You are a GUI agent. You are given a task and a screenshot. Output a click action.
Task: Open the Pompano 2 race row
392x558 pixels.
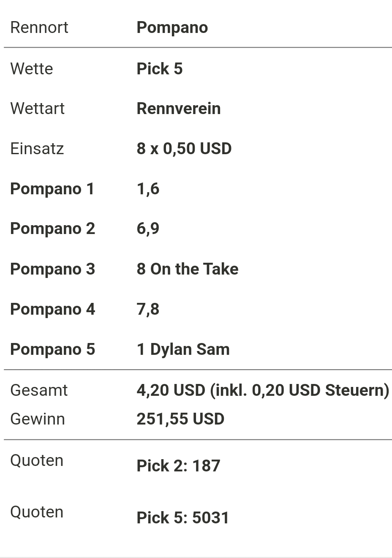click(x=198, y=229)
